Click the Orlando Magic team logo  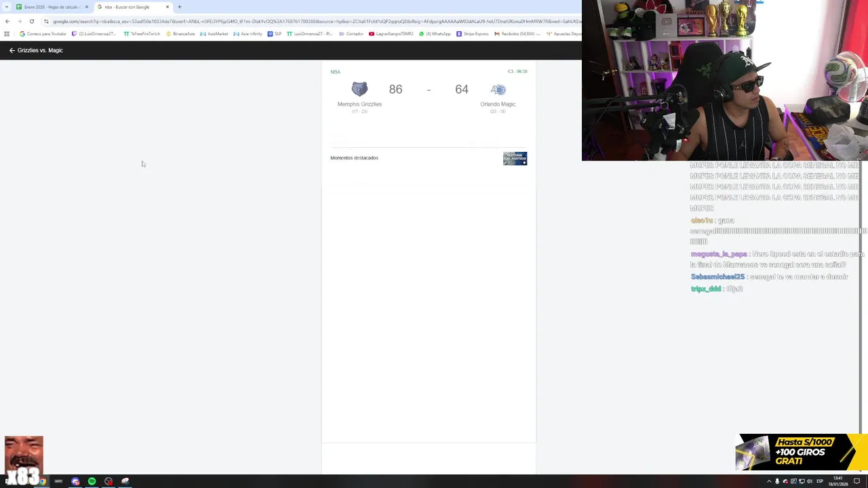(498, 89)
